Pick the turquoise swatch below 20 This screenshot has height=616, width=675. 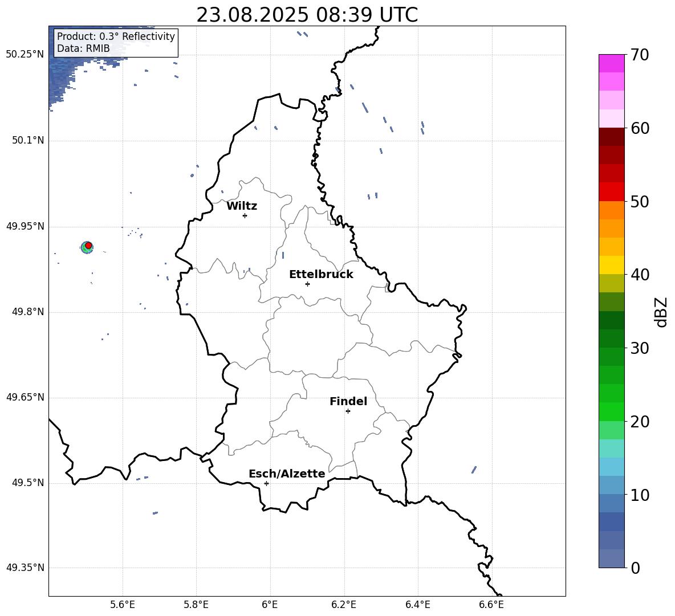[x=611, y=448]
